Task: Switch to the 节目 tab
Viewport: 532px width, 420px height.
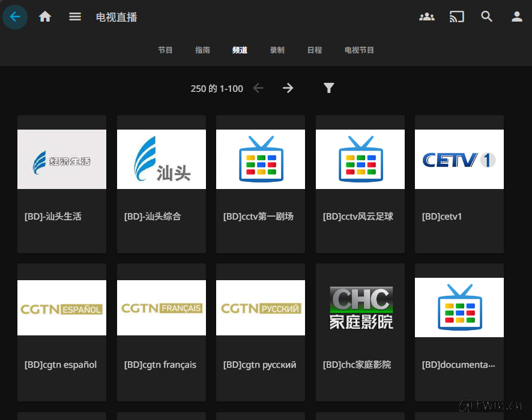Action: tap(165, 50)
